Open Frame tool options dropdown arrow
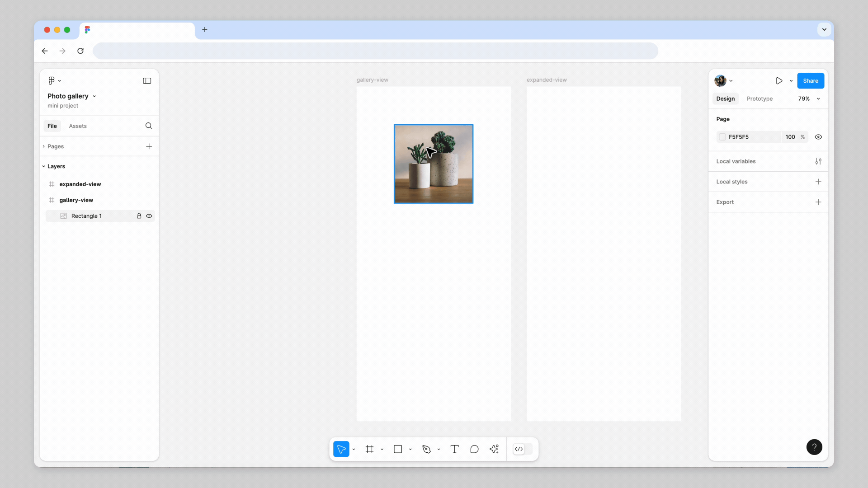Image resolution: width=868 pixels, height=488 pixels. coord(382,449)
